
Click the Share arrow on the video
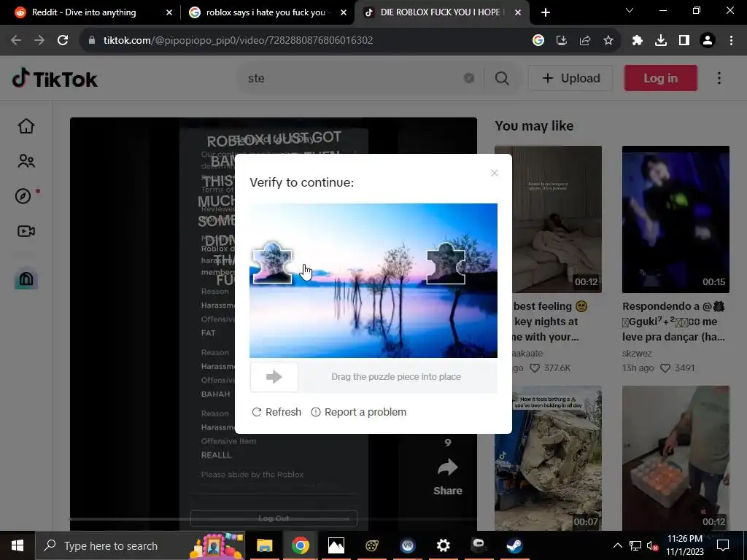(448, 467)
